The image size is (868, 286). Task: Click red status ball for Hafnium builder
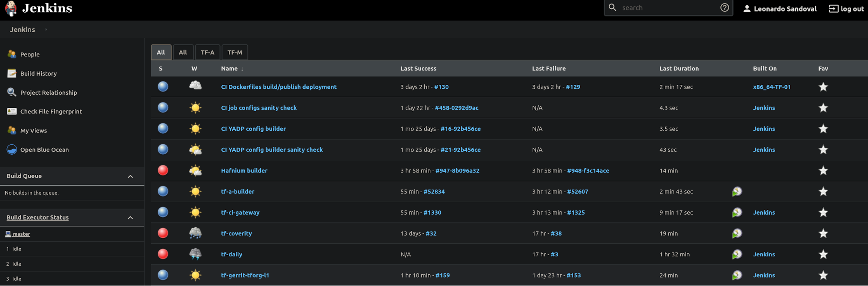click(x=163, y=170)
